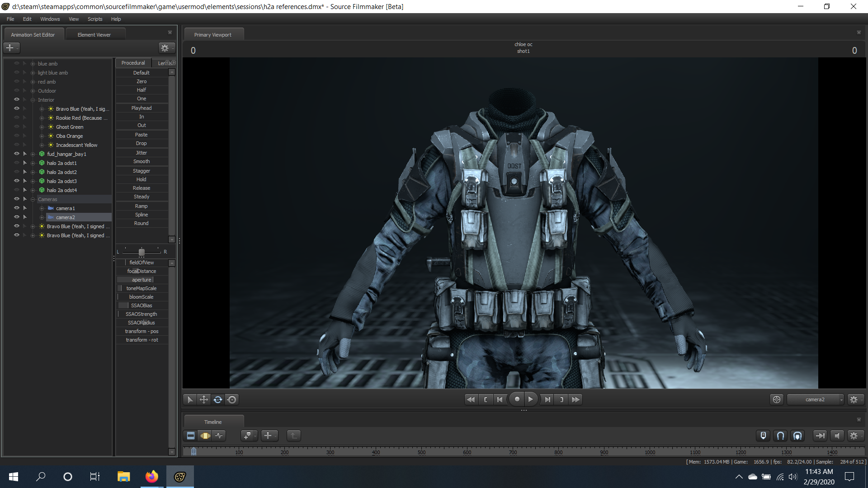Open the Edit menu
The image size is (868, 488).
click(27, 19)
